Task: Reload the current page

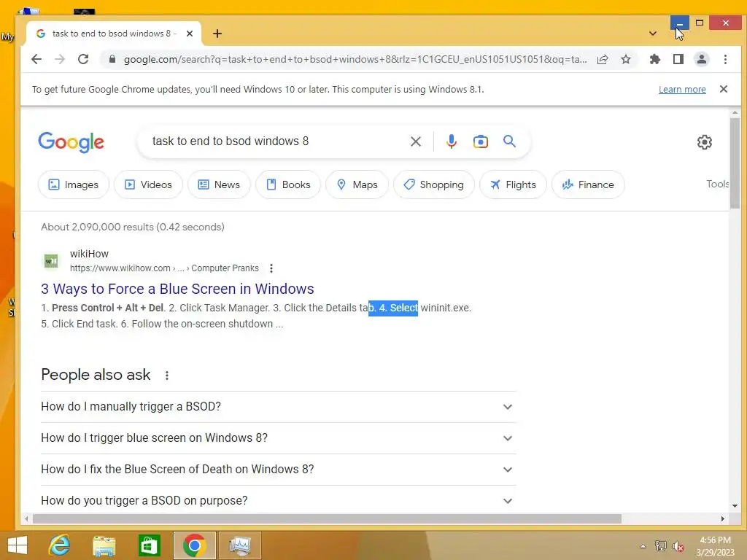Action: (x=83, y=59)
